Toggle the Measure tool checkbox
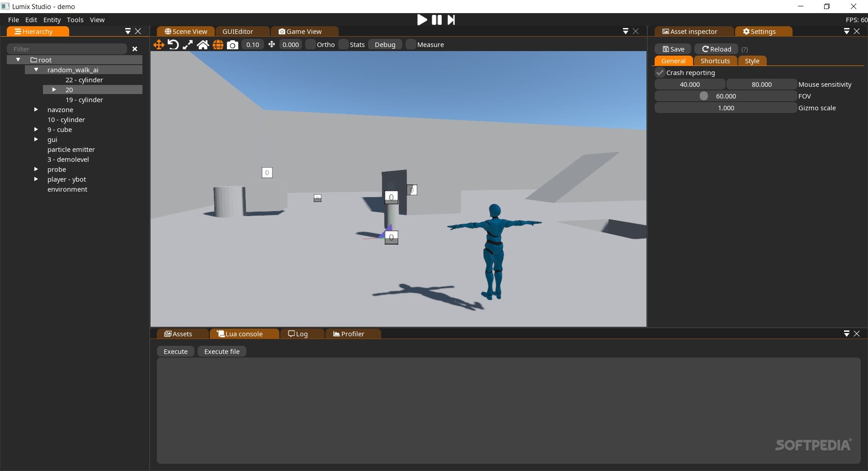 pos(410,44)
